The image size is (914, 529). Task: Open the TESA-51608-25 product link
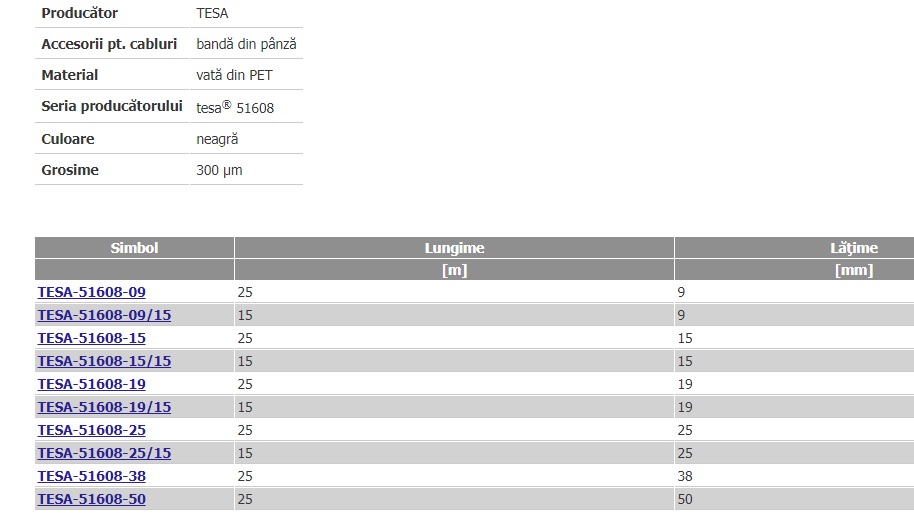click(x=92, y=430)
